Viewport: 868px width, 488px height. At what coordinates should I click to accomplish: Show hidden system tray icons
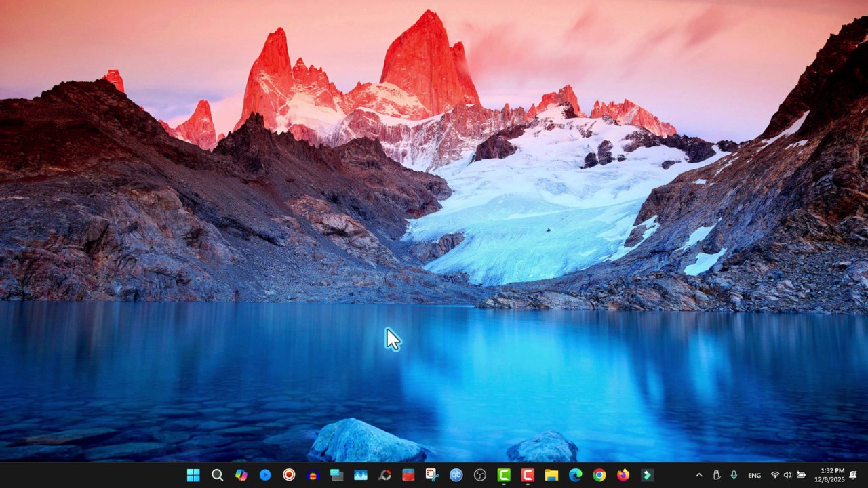coord(699,475)
